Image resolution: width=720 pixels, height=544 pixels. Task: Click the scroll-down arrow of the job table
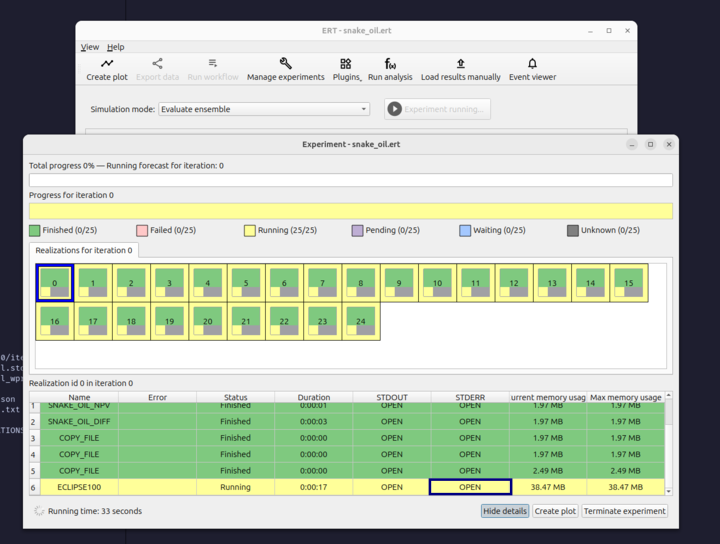pos(669,491)
